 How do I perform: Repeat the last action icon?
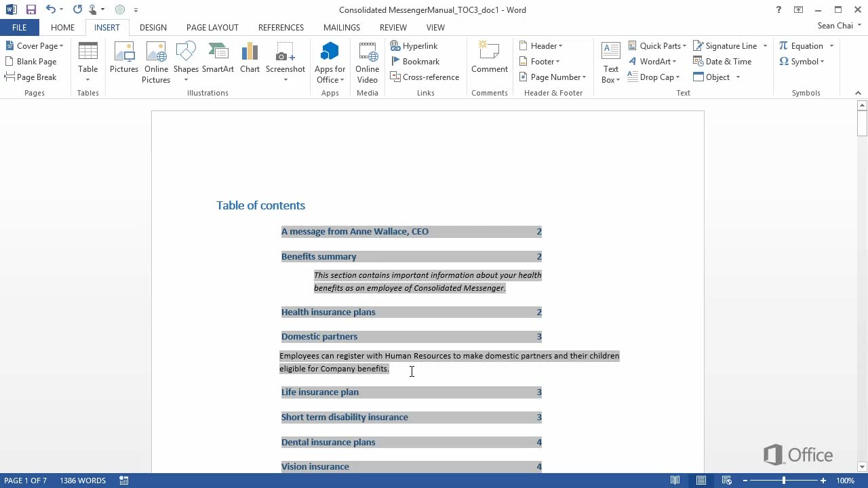click(77, 9)
